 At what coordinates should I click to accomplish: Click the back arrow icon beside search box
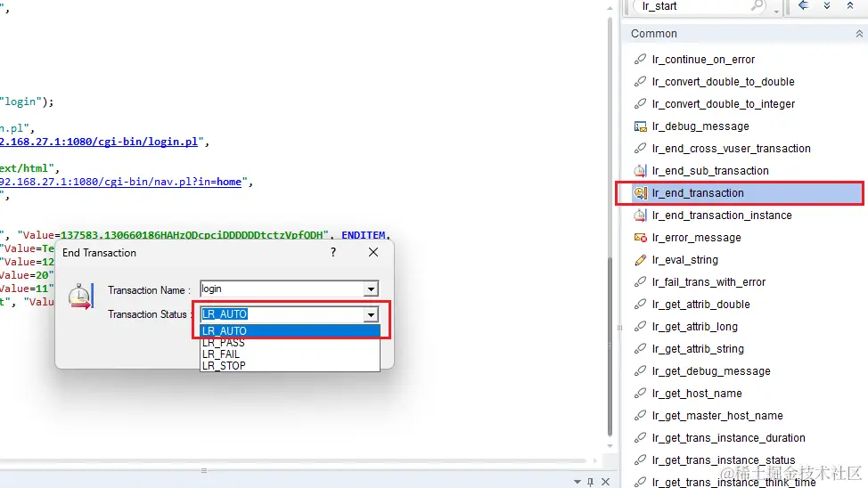tap(803, 5)
